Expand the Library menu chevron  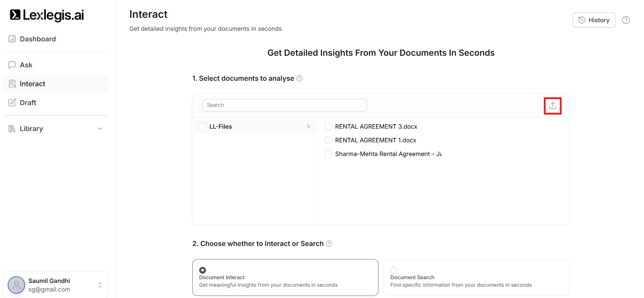click(100, 129)
